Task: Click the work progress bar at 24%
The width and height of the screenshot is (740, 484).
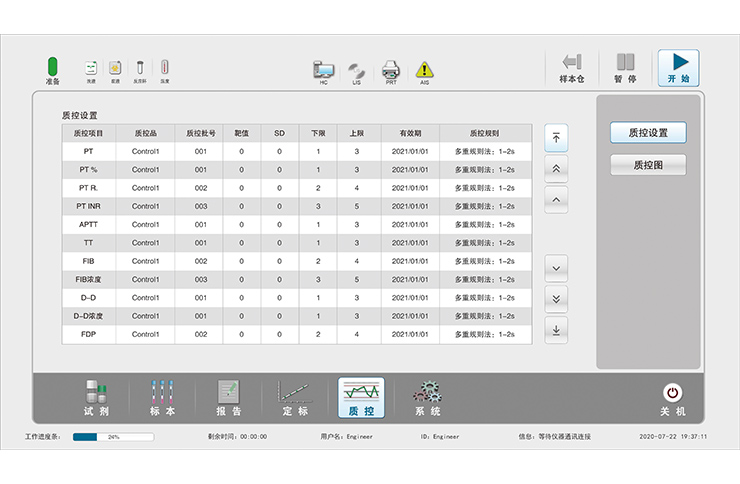Action: 113,437
